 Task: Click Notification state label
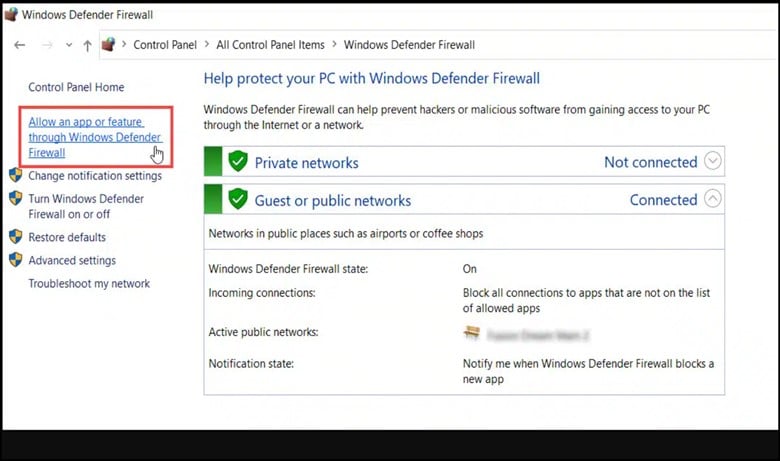pyautogui.click(x=251, y=364)
